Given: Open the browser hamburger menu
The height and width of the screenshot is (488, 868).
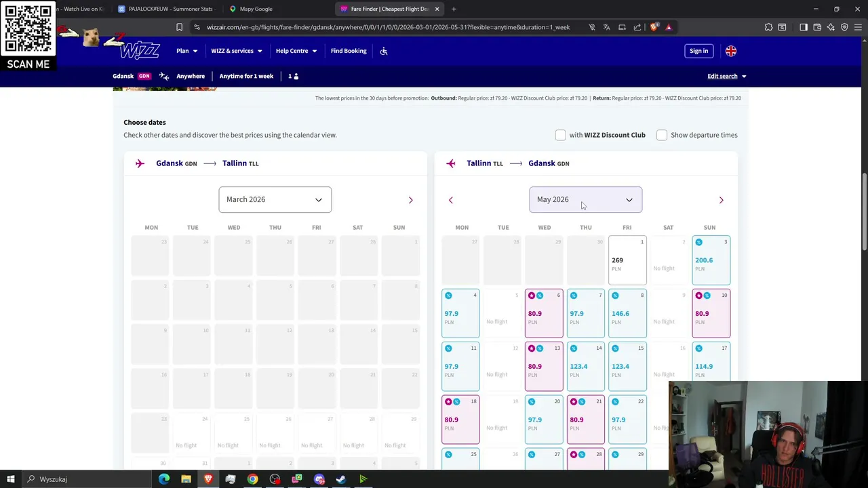Looking at the screenshot, I should point(858,27).
